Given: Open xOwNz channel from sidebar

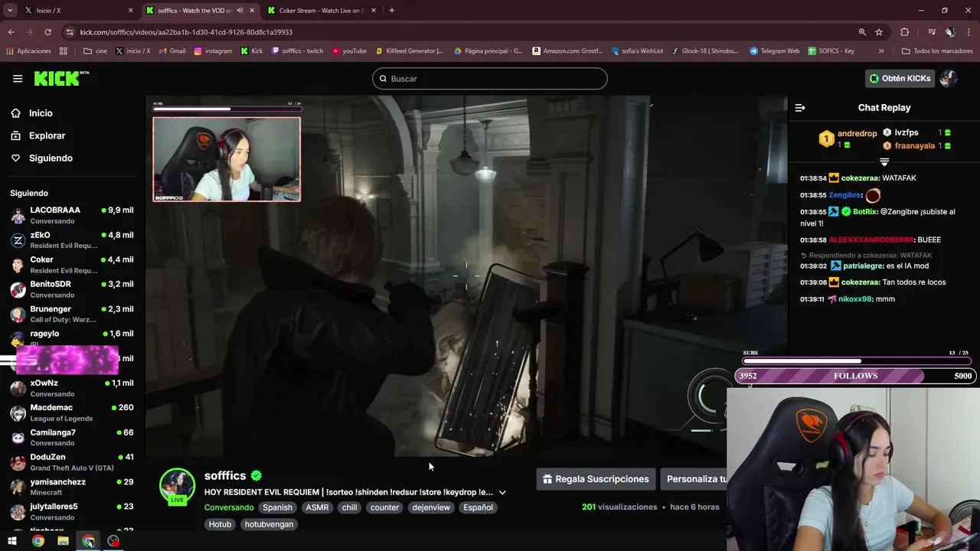Looking at the screenshot, I should click(72, 388).
